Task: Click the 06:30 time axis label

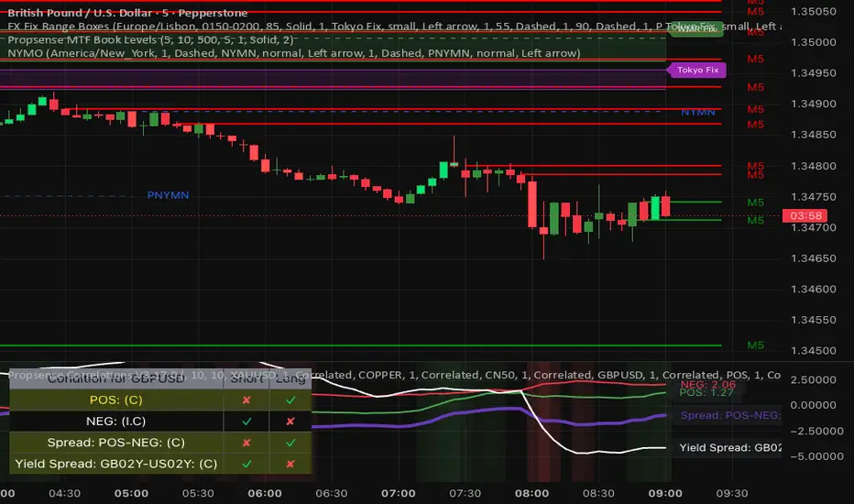Action: [x=332, y=494]
